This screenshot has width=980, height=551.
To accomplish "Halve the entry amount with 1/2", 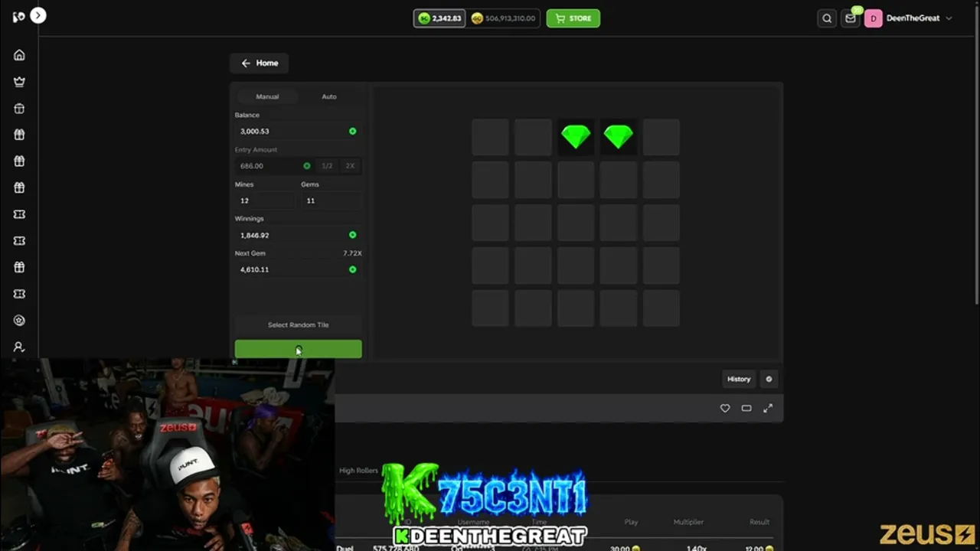I will point(328,165).
